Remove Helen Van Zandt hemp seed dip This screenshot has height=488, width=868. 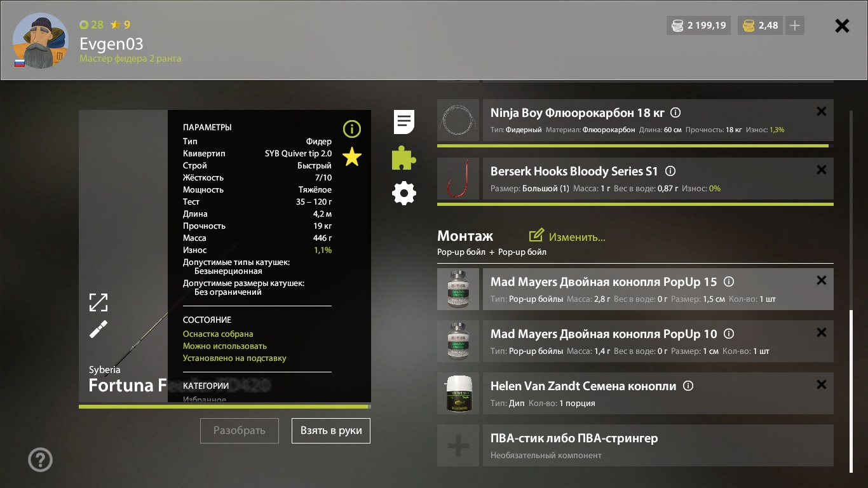[821, 384]
